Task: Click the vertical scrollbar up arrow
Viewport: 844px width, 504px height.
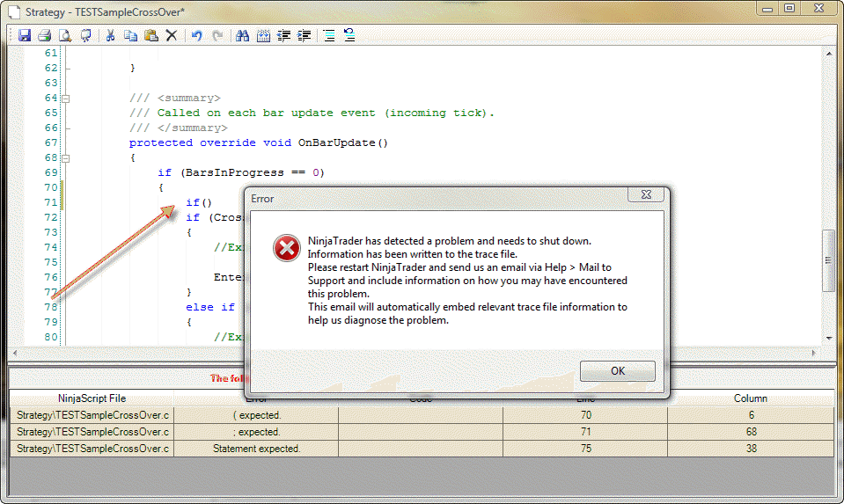Action: tap(829, 54)
